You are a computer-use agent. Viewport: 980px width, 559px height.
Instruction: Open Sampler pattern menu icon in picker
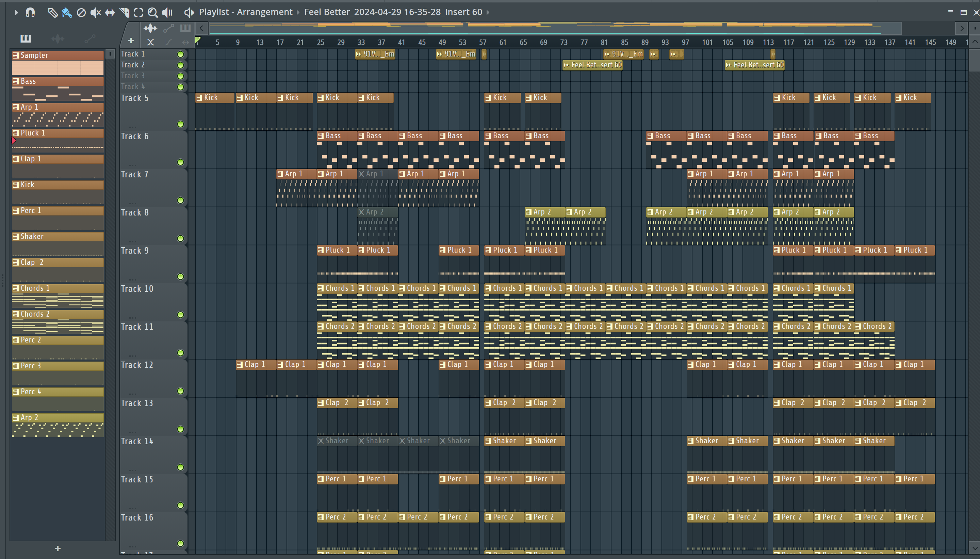click(16, 55)
